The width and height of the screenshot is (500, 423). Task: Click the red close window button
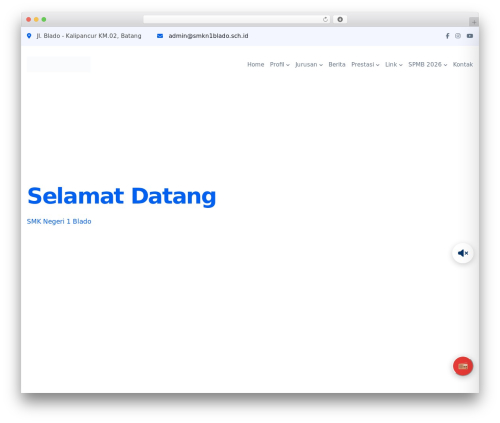click(29, 19)
